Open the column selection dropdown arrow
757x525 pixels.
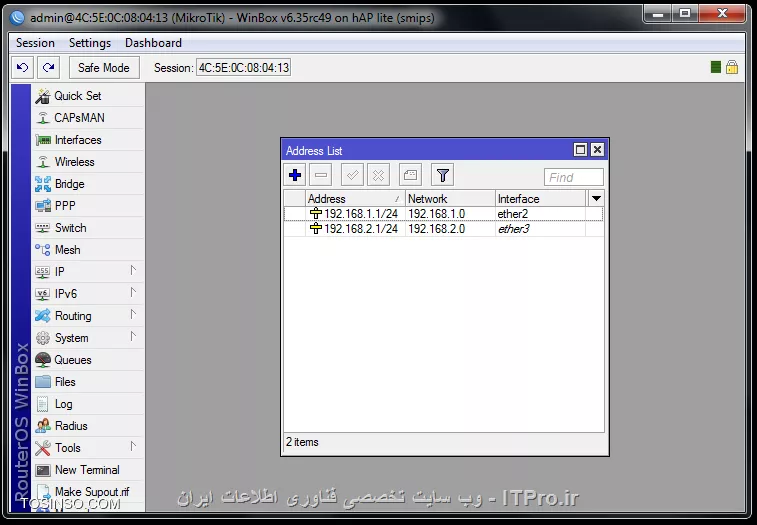[x=596, y=199]
